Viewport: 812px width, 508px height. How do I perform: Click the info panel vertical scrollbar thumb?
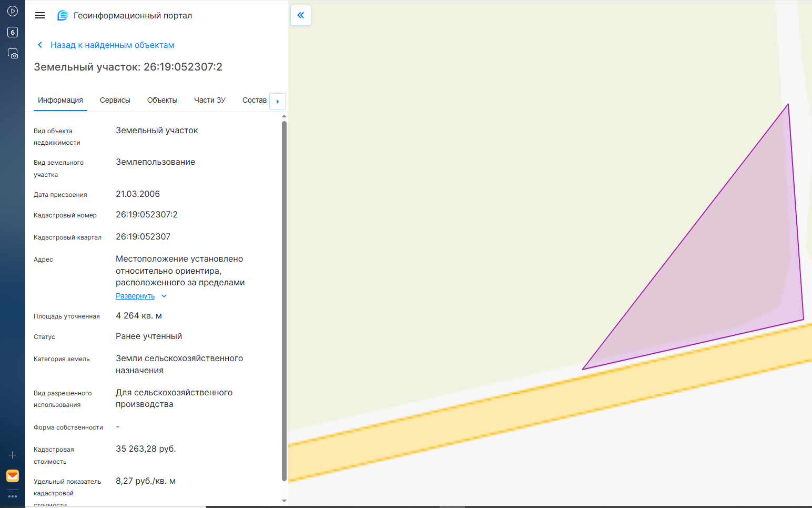coord(284,301)
